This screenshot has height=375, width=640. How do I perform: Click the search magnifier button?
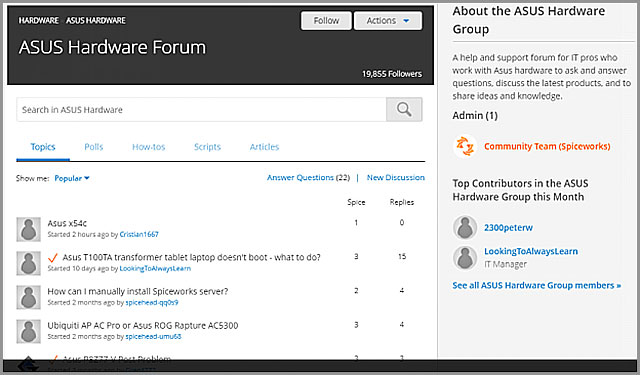(x=404, y=109)
